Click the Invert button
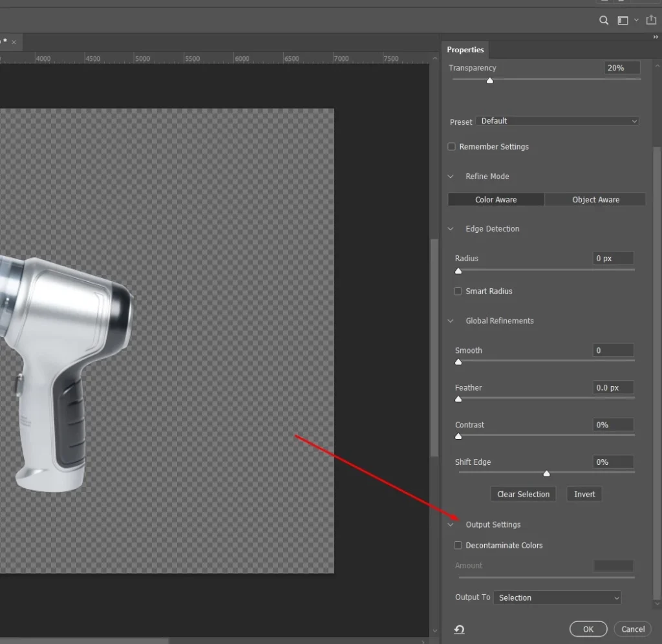The image size is (662, 644). coord(584,494)
